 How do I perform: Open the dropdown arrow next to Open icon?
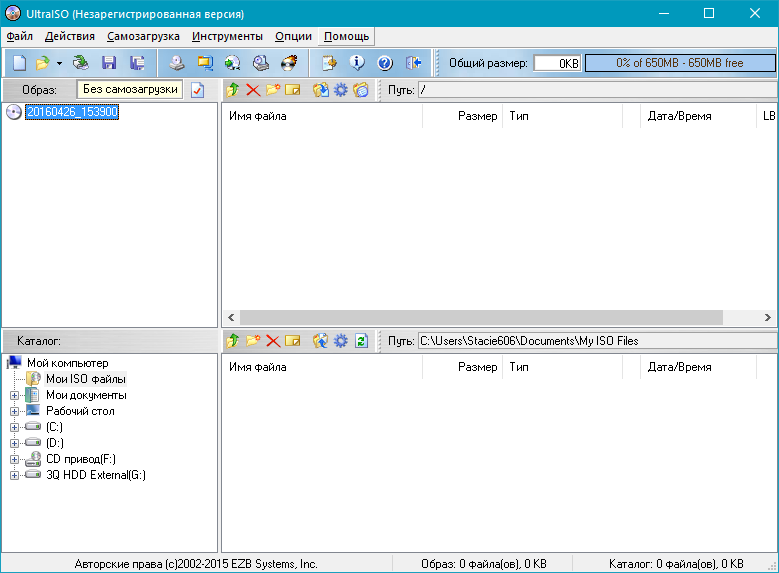[59, 63]
